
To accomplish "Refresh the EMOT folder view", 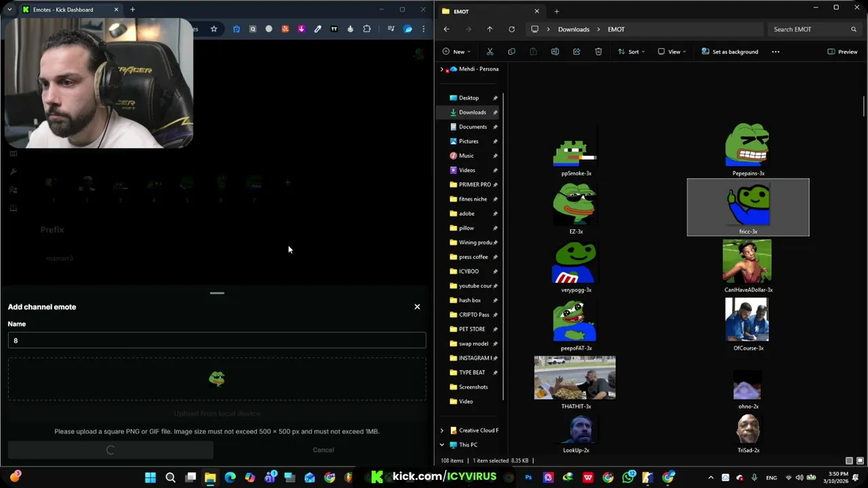I will 511,29.
